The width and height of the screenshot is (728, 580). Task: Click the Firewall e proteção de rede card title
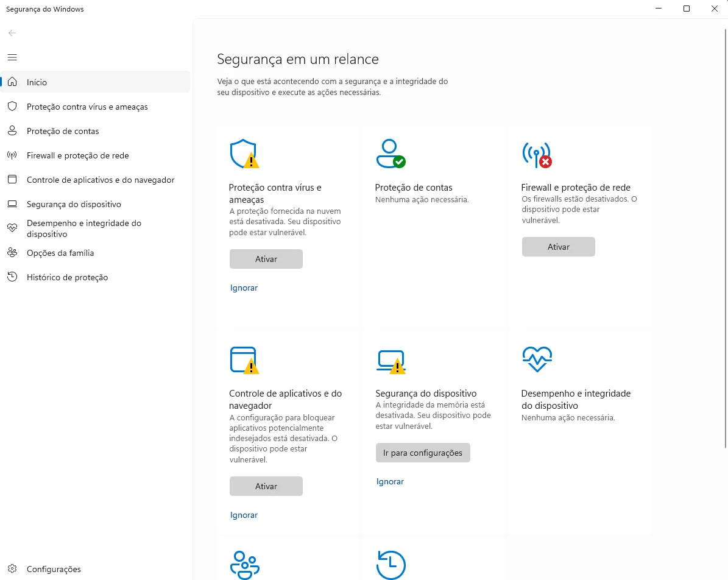point(576,188)
